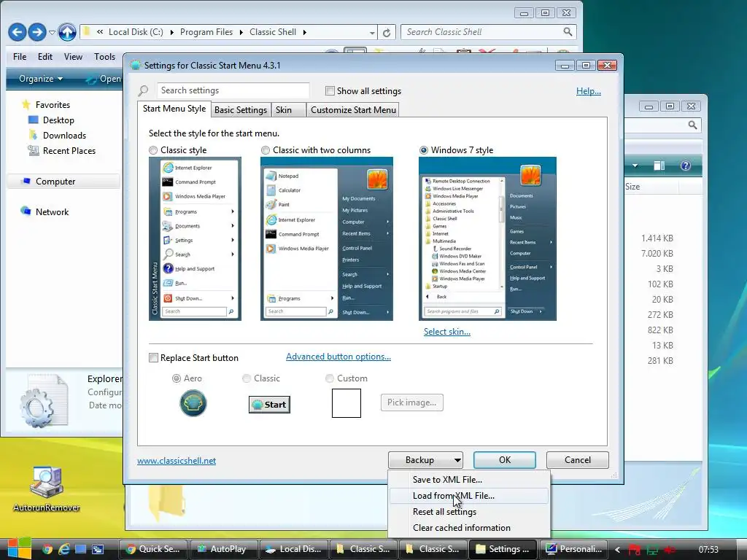
Task: Open the views dropdown arrow in background window
Action: [635, 166]
